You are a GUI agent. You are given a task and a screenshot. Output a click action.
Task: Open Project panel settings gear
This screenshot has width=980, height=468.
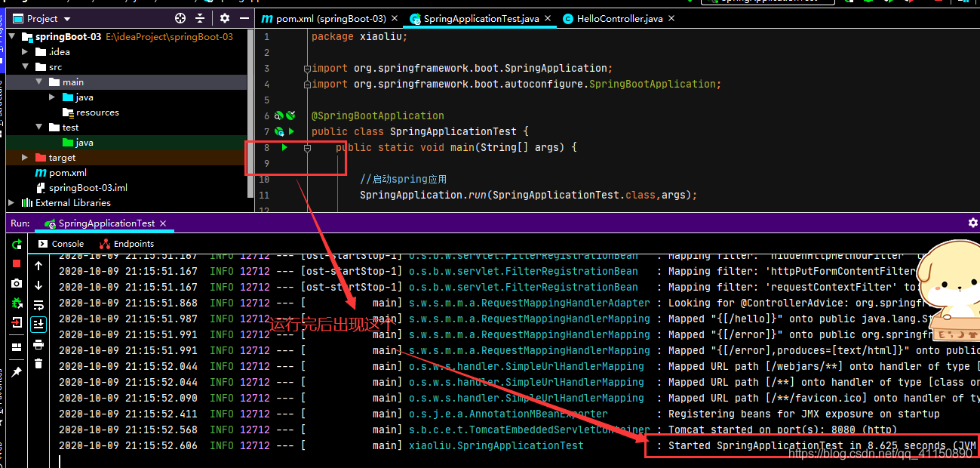tap(225, 18)
